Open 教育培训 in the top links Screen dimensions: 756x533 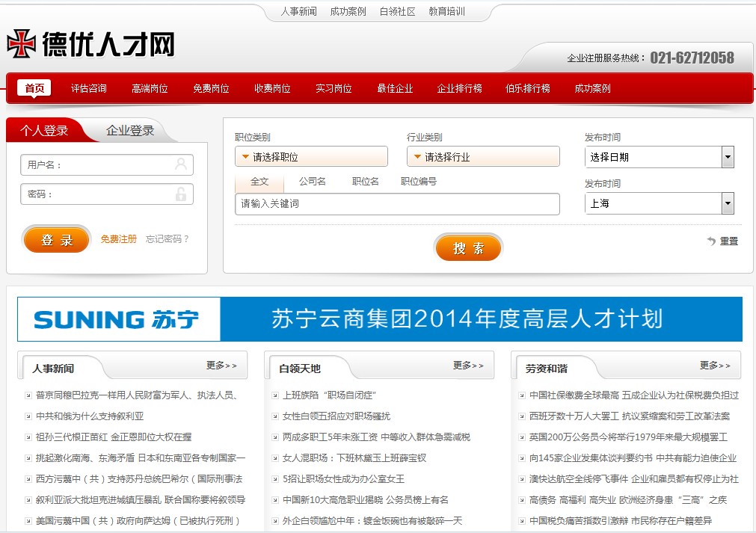447,11
